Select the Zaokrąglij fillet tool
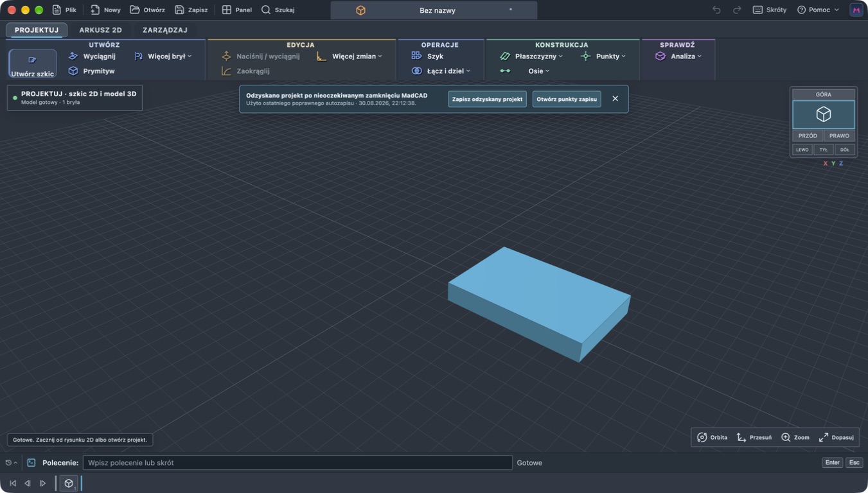 click(245, 71)
